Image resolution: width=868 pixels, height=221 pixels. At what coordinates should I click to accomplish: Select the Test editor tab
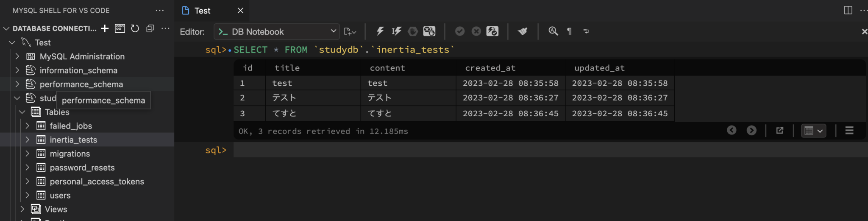202,11
